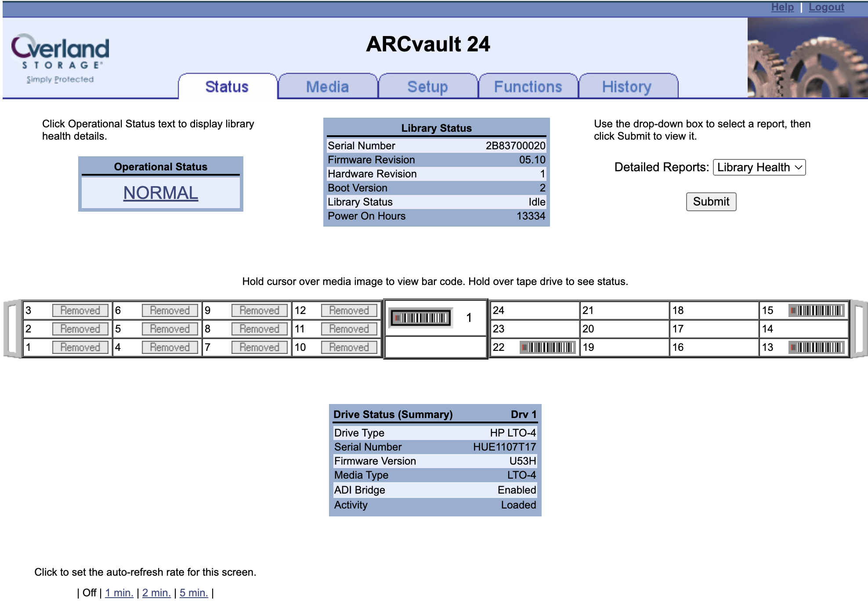Click the NORMAL operational status link

point(160,193)
